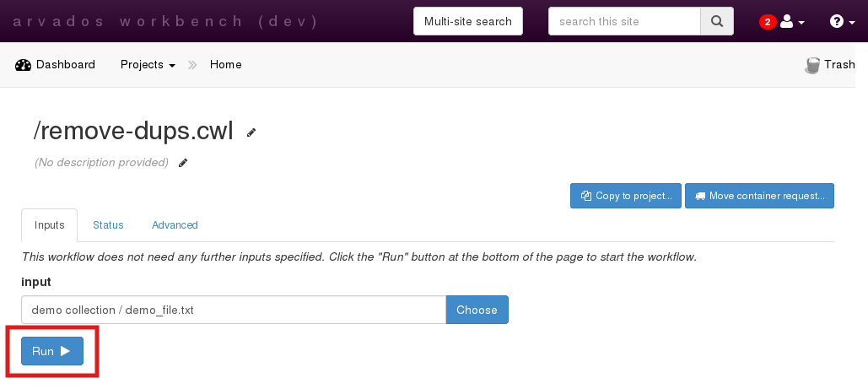Edit the remove-dups.cwl title pencil icon
Viewport: 868px width, 389px height.
tap(251, 132)
